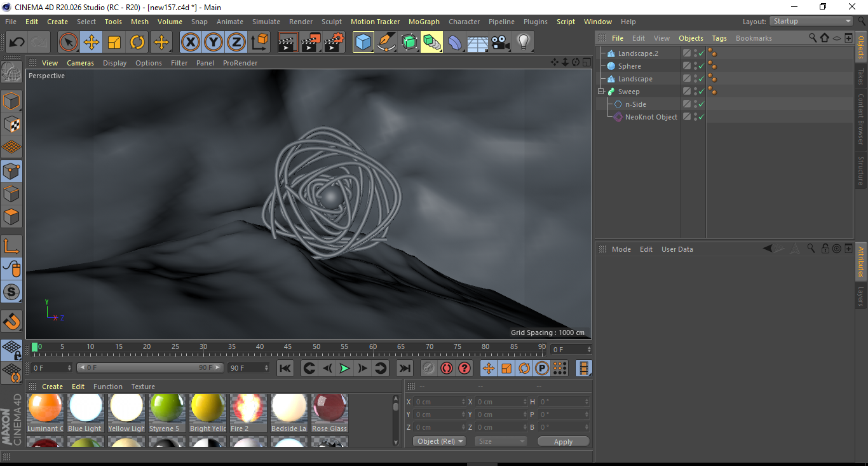Toggle Z axis lock
The width and height of the screenshot is (868, 466).
[236, 43]
